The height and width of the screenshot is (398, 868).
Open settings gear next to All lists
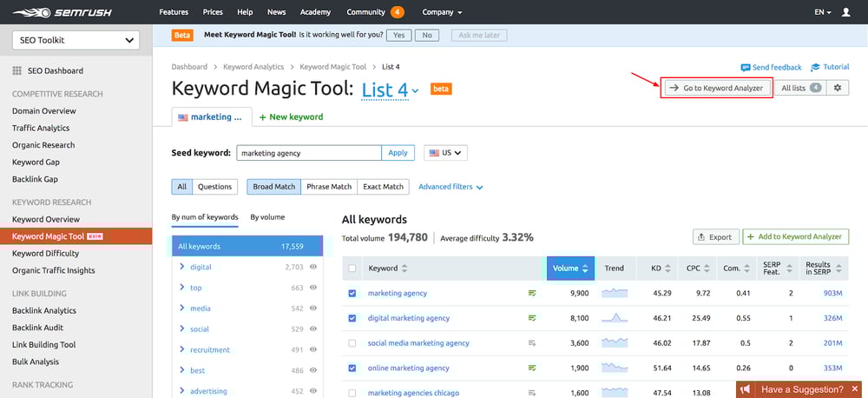click(838, 88)
